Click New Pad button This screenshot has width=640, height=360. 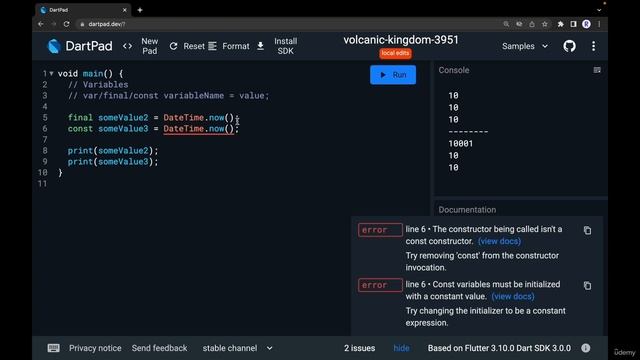point(149,46)
